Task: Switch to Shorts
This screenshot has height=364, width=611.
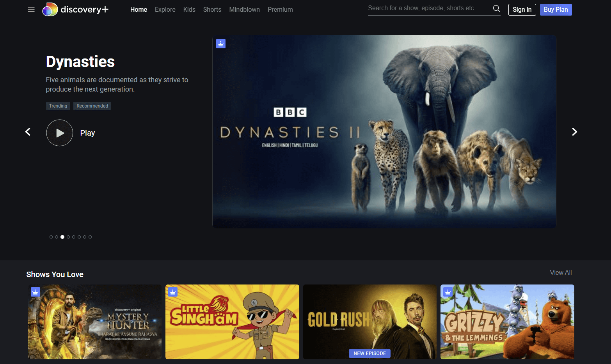Action: (212, 10)
